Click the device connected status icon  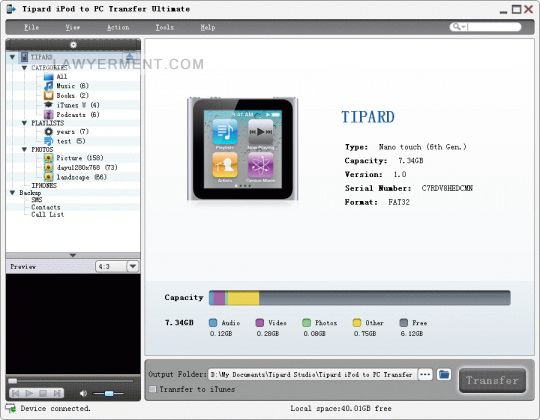coord(11,409)
